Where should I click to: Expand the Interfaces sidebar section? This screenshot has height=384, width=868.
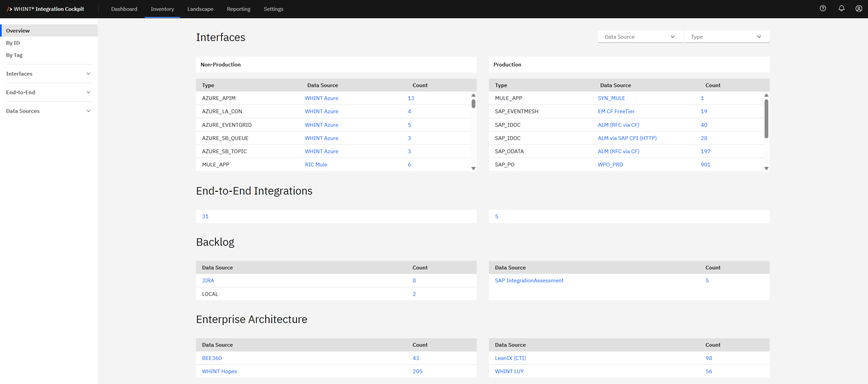click(x=48, y=74)
